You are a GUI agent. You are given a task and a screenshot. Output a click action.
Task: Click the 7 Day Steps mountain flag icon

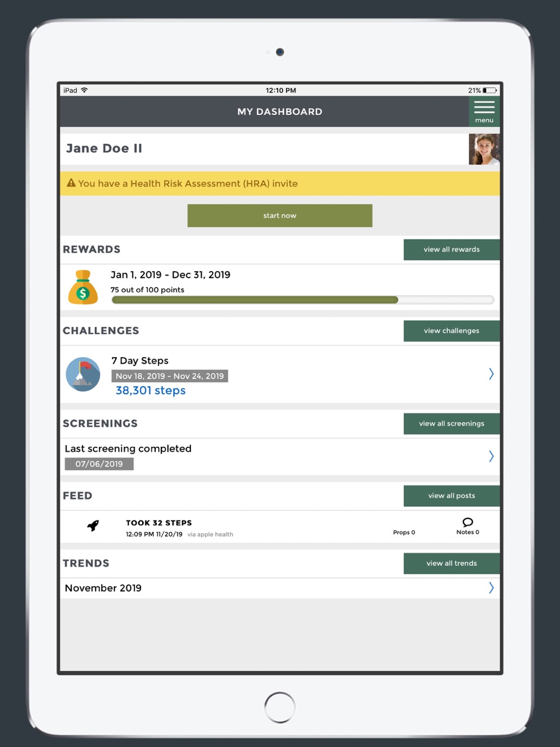[x=83, y=374]
